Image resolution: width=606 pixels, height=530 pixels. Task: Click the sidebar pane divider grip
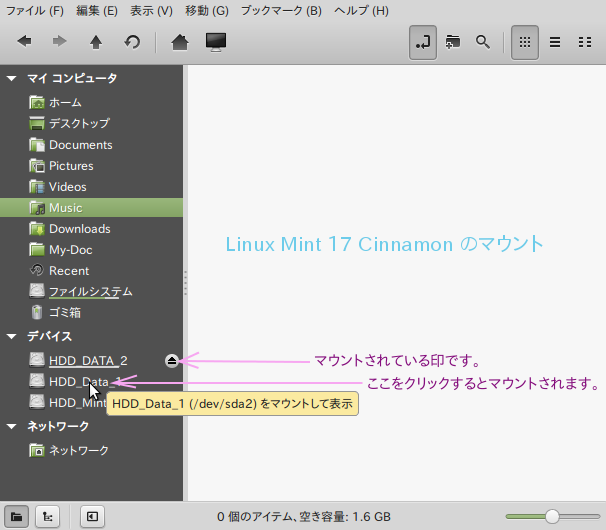186,283
